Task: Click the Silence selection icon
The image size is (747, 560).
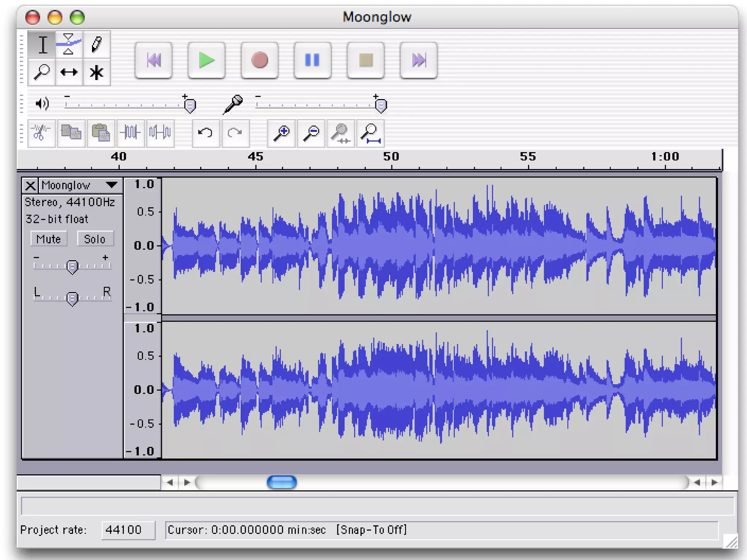Action: tap(160, 132)
